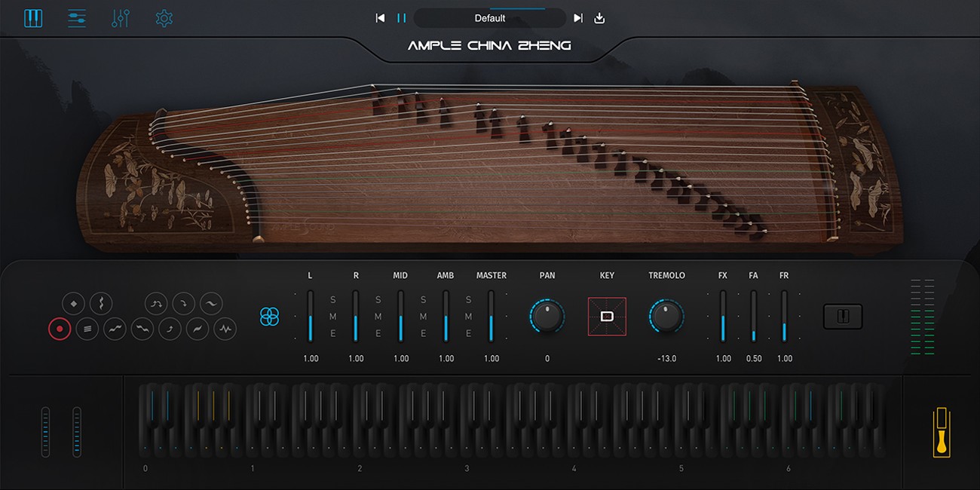The image size is (980, 490).
Task: Solo the AMB channel with S
Action: 469,300
